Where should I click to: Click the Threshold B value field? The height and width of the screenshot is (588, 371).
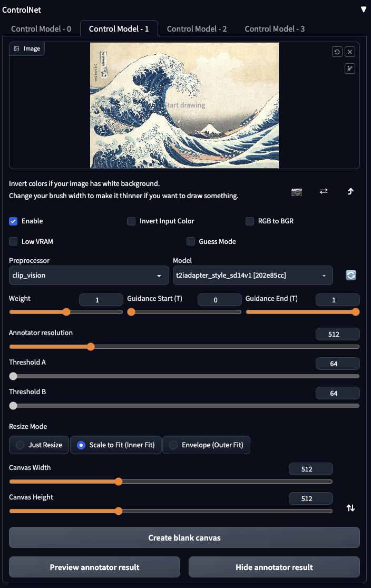338,394
